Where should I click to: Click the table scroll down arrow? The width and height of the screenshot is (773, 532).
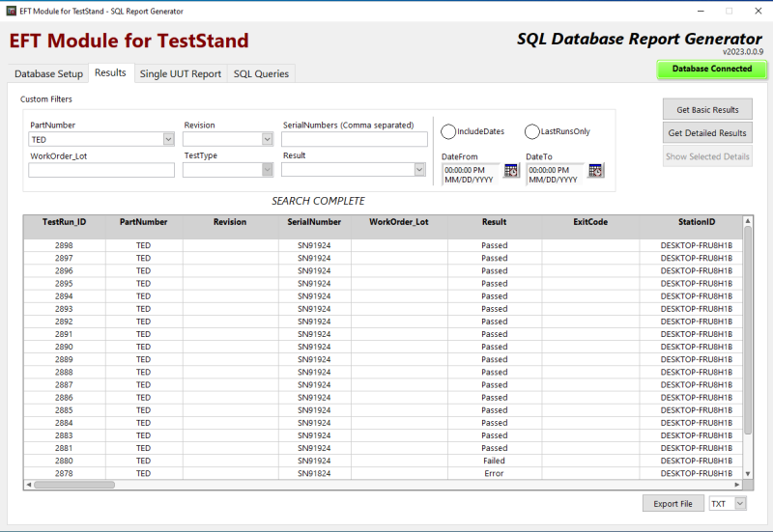[x=748, y=474]
